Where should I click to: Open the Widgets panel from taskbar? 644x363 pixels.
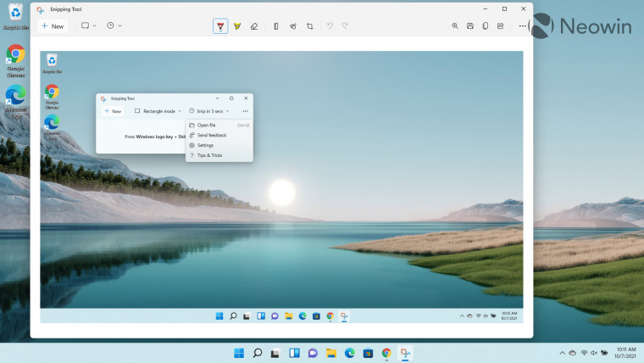[x=294, y=353]
